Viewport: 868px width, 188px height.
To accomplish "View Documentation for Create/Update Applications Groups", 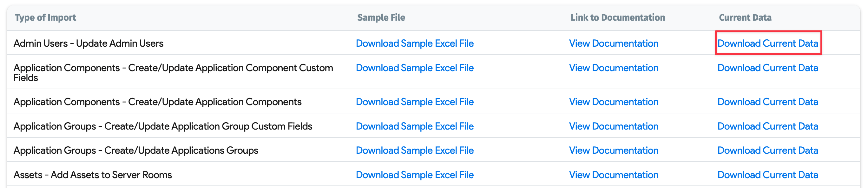I will coord(614,150).
